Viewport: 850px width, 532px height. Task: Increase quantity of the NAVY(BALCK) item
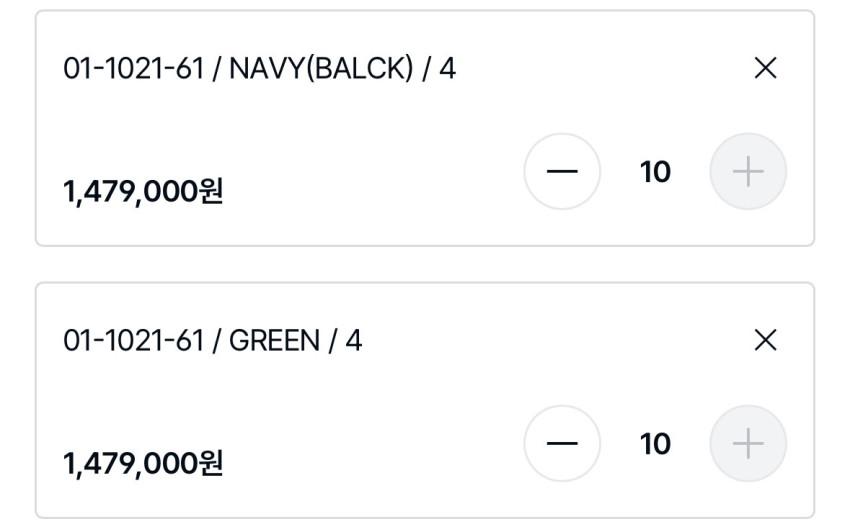point(748,172)
